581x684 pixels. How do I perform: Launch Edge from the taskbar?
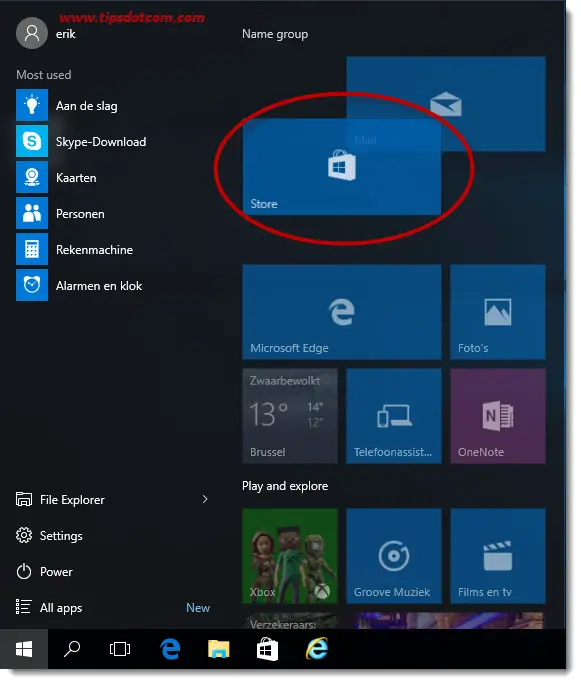coord(170,649)
